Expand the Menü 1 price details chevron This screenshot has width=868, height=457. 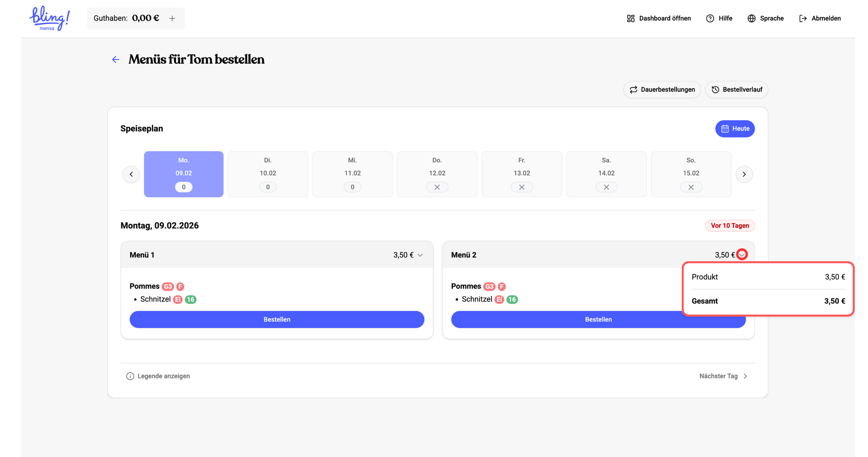pos(420,255)
